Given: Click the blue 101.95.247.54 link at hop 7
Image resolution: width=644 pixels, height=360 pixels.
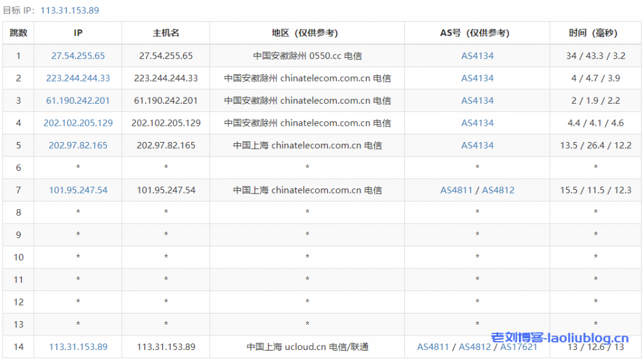Looking at the screenshot, I should pos(78,190).
